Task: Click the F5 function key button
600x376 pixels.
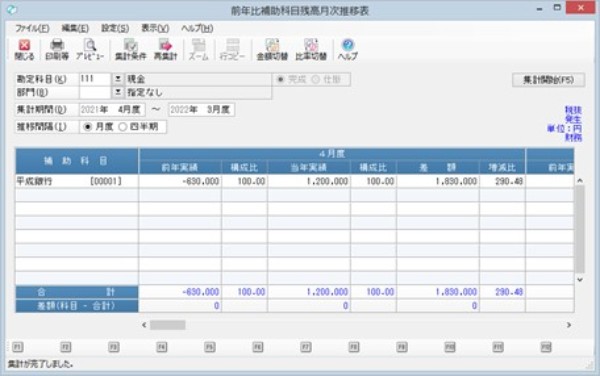Action: coord(209,347)
